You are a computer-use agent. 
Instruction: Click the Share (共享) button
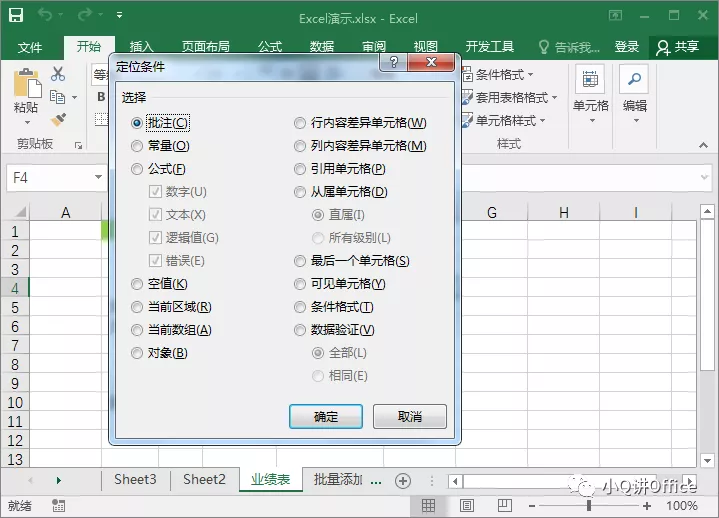pyautogui.click(x=678, y=47)
